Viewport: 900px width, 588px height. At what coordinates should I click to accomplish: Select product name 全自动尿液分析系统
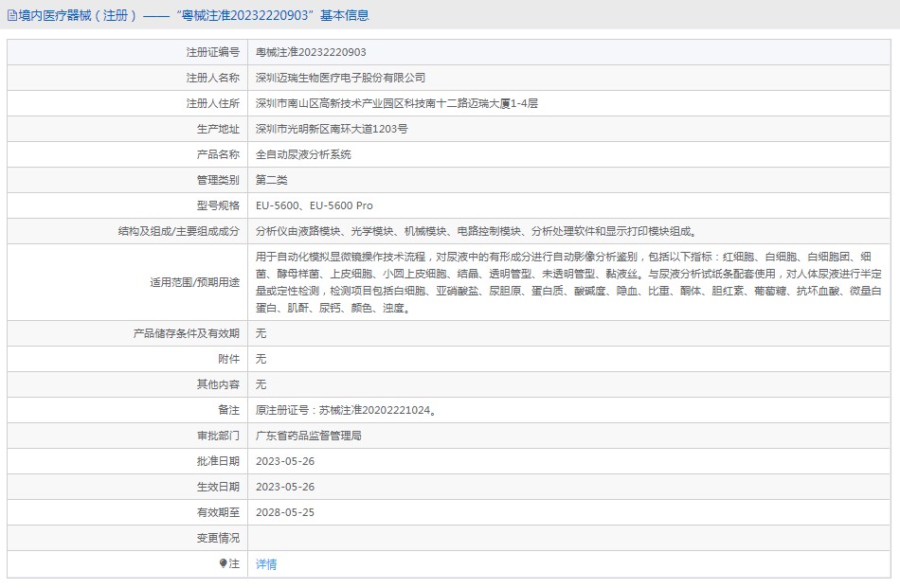pyautogui.click(x=303, y=154)
